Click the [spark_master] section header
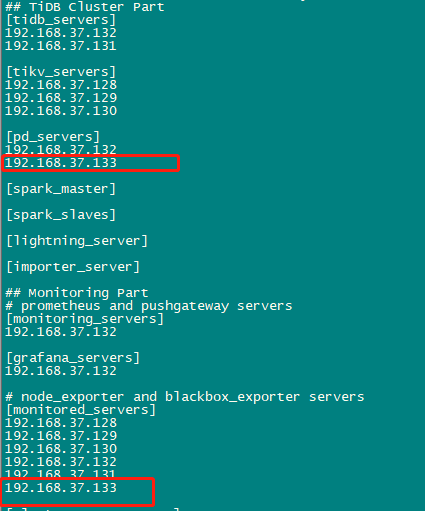The image size is (425, 511). 61,189
